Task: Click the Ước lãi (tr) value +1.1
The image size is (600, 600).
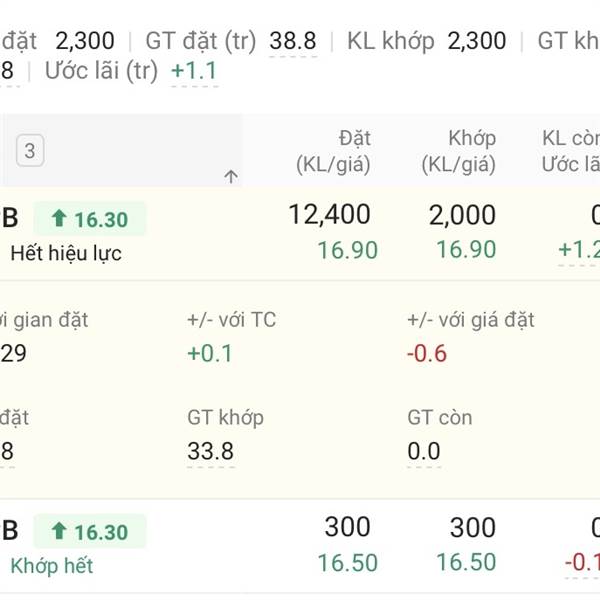Action: click(x=194, y=72)
